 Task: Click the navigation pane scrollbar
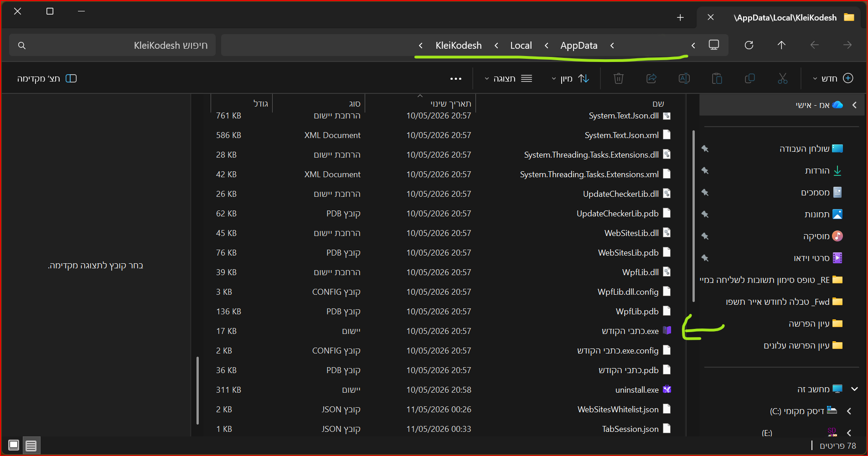click(693, 216)
